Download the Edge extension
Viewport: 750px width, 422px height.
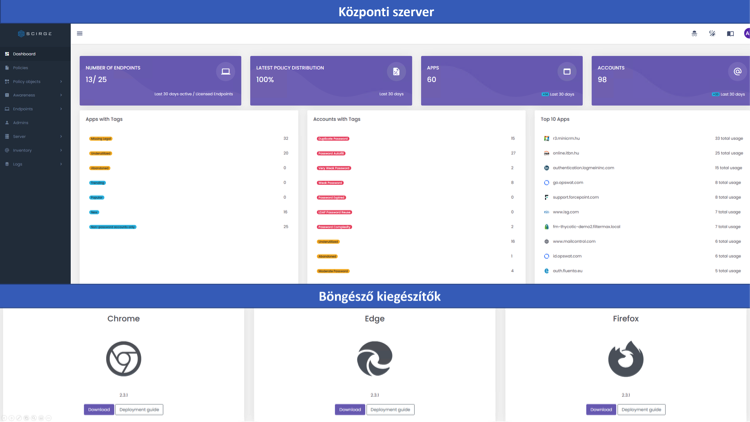(x=350, y=410)
